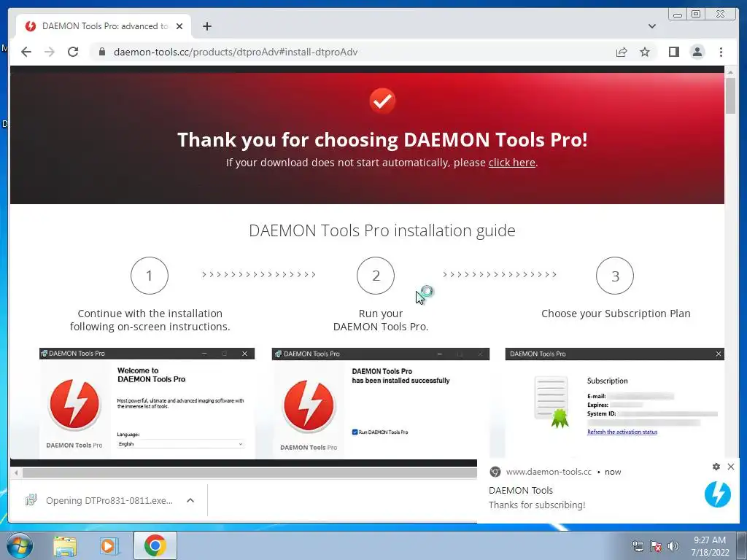The width and height of the screenshot is (747, 560).
Task: Click the Run DAEMON Tools Pro checkbox in the screenshot
Action: 355,432
